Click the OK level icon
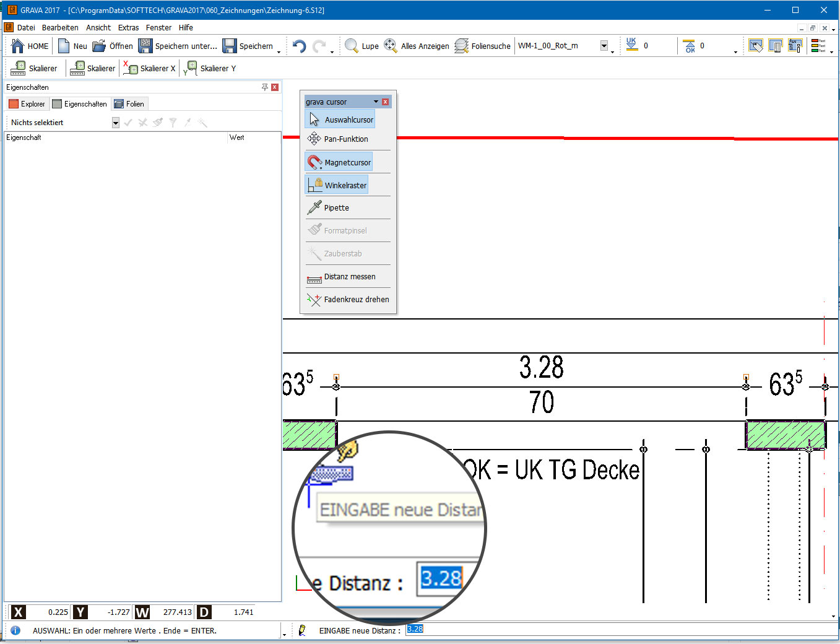Image resolution: width=840 pixels, height=644 pixels. click(690, 46)
